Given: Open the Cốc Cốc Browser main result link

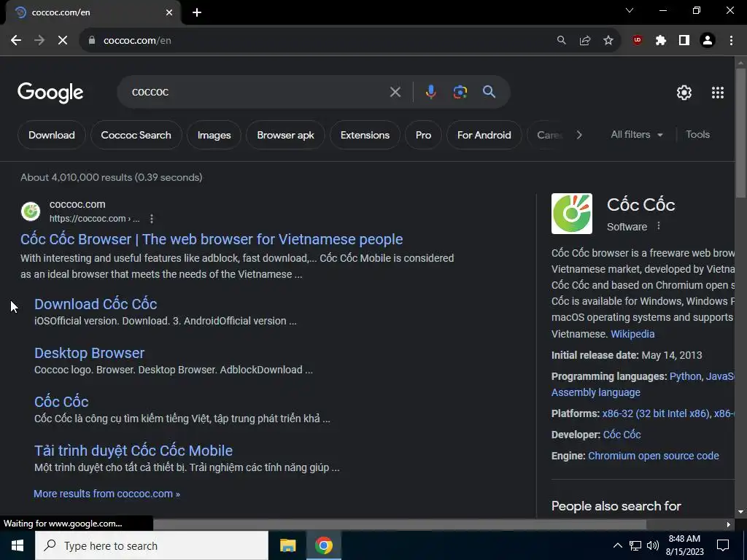Looking at the screenshot, I should (x=212, y=239).
